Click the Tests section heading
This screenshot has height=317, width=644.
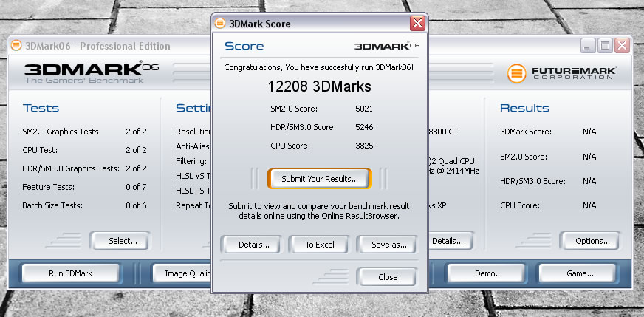click(41, 108)
